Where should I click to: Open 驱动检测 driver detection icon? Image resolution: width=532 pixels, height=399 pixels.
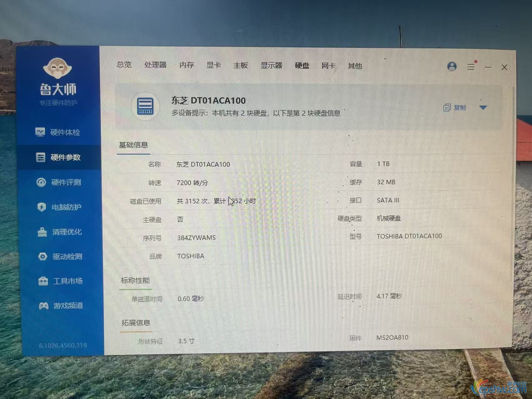(x=43, y=256)
